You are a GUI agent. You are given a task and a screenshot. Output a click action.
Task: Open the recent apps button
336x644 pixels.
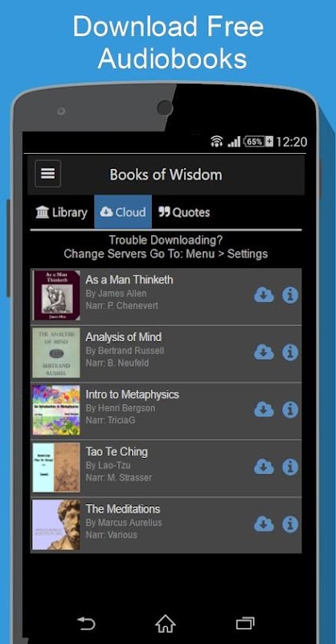point(245,624)
